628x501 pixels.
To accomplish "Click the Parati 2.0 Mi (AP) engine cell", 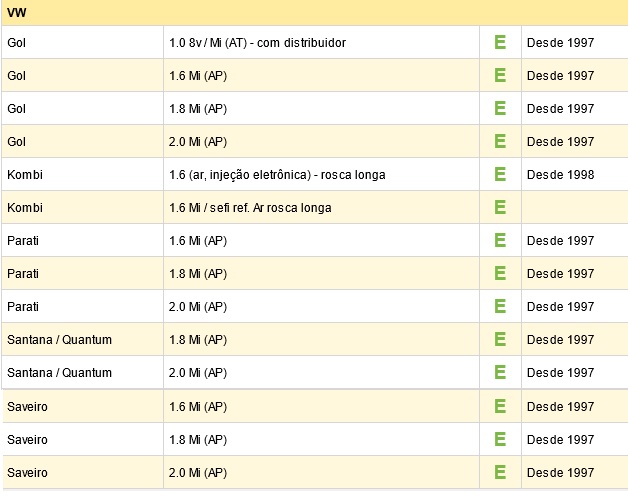I will (x=321, y=306).
